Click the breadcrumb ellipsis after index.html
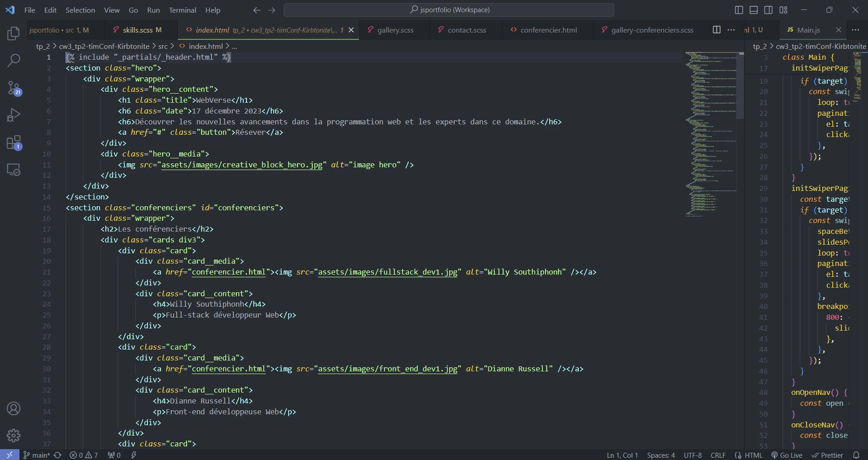 (234, 46)
